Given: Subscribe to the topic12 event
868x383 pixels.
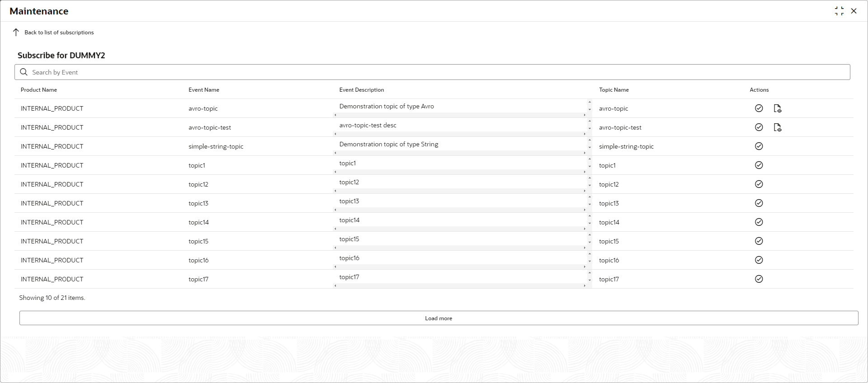Looking at the screenshot, I should [759, 184].
